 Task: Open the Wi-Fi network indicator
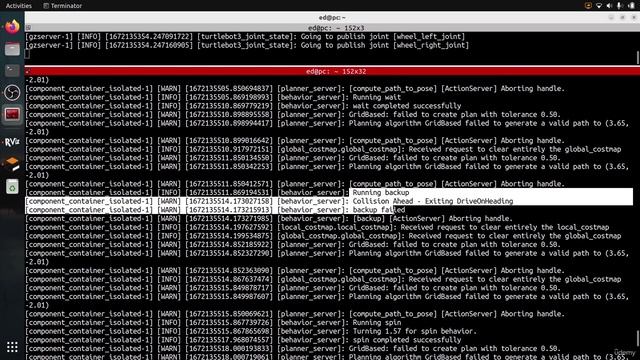click(x=599, y=5)
